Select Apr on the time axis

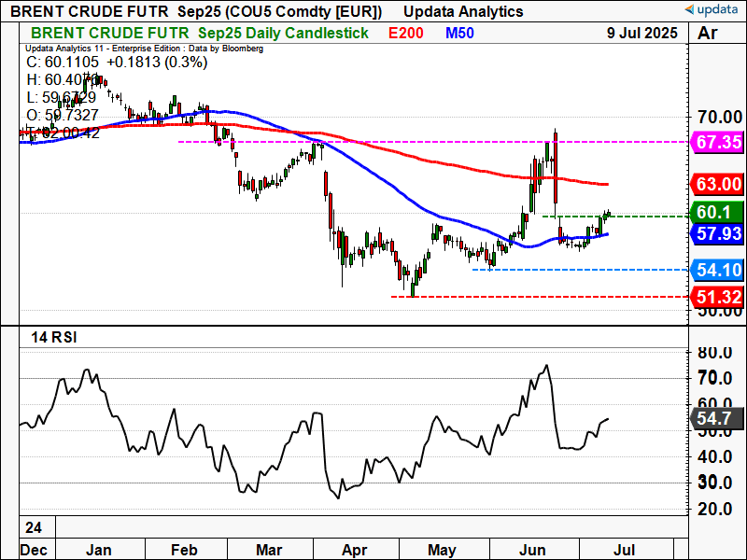[x=354, y=550]
